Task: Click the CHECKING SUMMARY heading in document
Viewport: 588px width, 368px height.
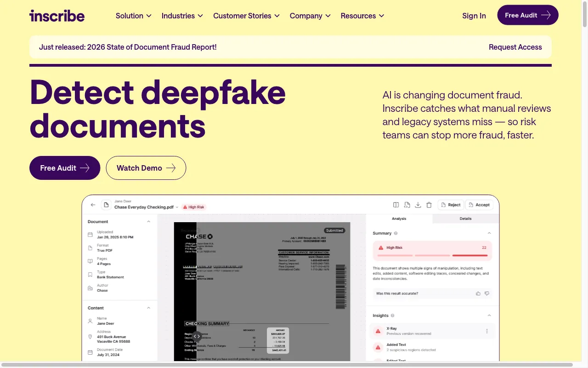Action: pos(207,324)
